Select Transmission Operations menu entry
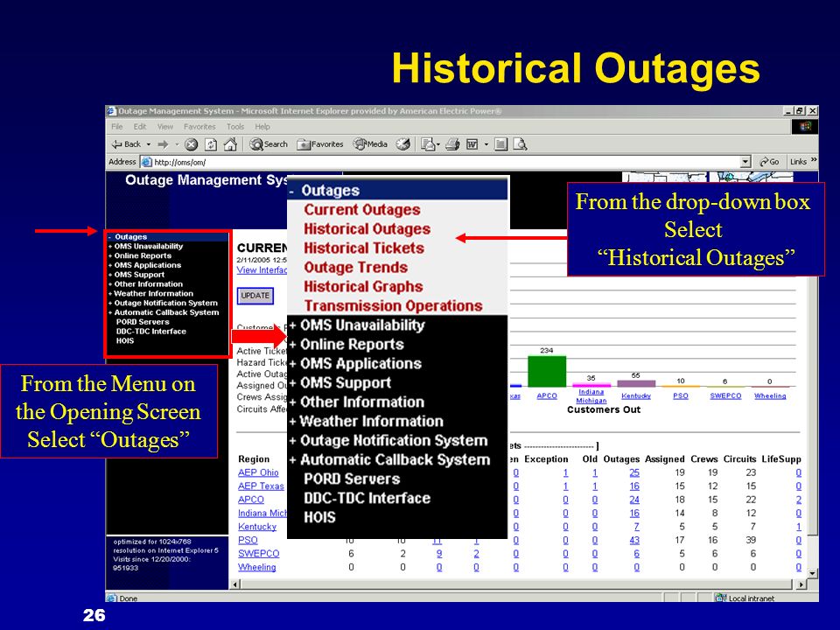 (x=393, y=306)
